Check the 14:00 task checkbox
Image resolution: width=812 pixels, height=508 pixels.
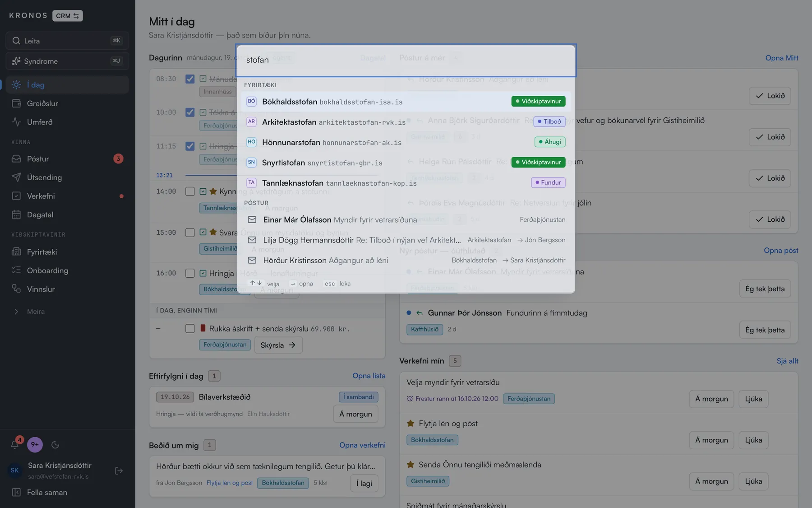click(190, 191)
